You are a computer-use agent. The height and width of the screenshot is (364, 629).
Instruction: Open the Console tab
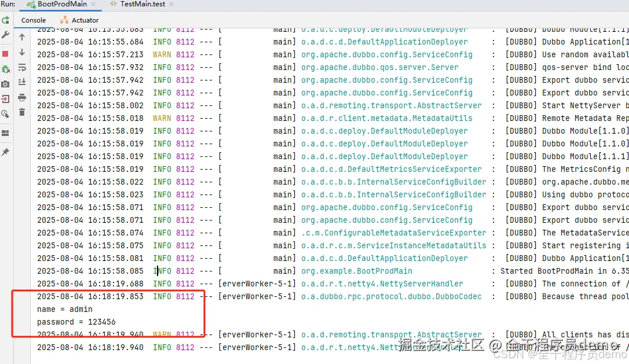33,20
